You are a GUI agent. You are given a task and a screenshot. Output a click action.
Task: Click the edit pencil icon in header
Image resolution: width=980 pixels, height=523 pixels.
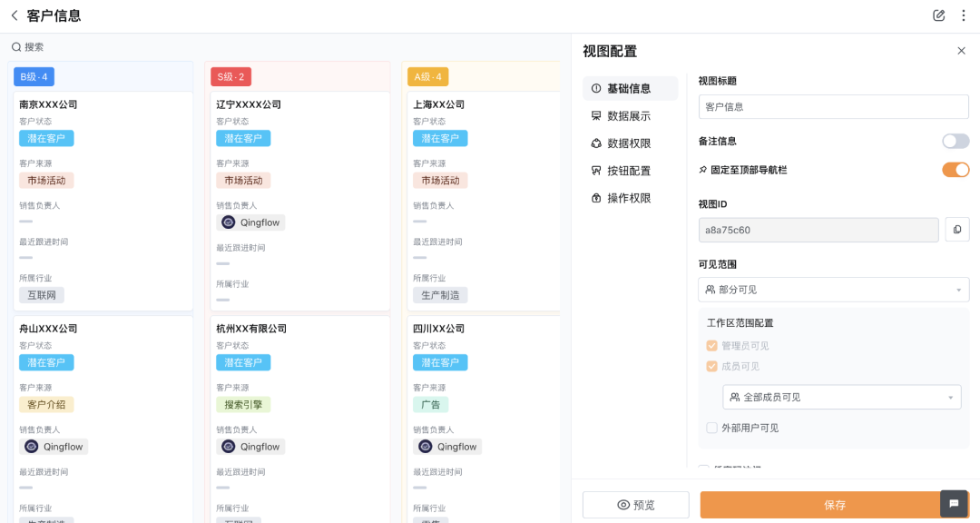click(x=939, y=15)
